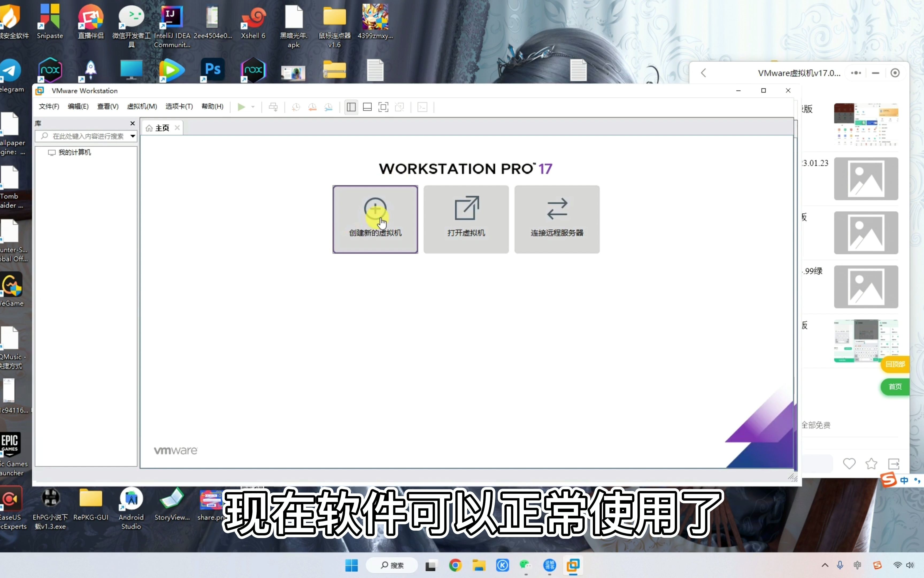Open the 选项卡(T) menu
This screenshot has height=578, width=924.
(x=179, y=106)
